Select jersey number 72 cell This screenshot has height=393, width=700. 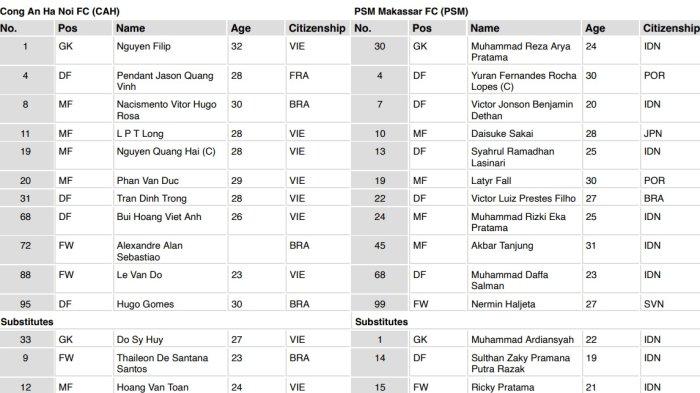26,251
